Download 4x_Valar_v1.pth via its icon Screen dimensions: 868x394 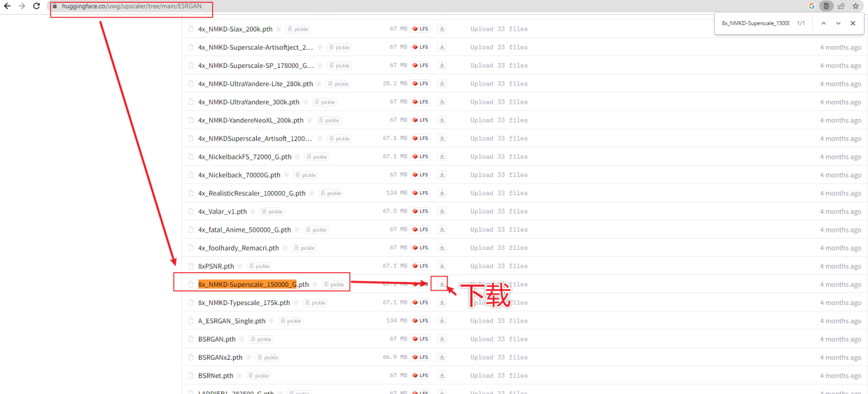(442, 211)
